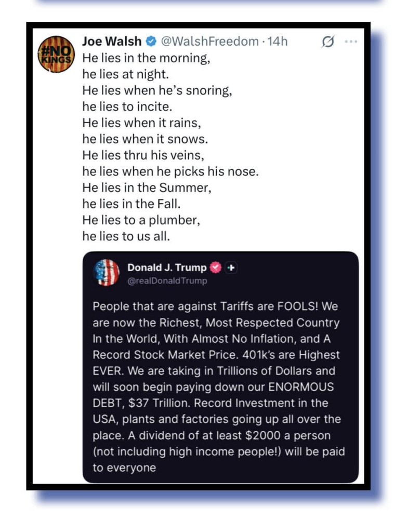
Task: Click the line "He lies to a plumber,"
Action: click(x=141, y=220)
